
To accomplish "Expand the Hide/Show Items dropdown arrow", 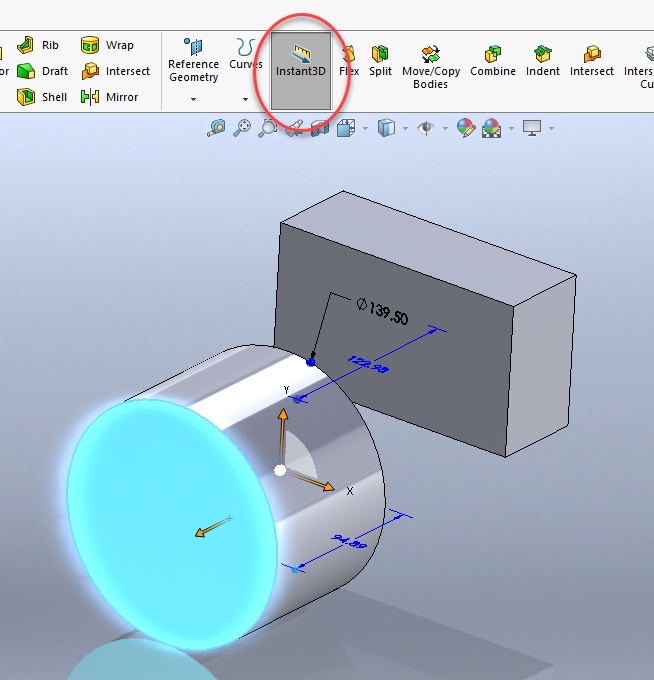I will point(445,128).
